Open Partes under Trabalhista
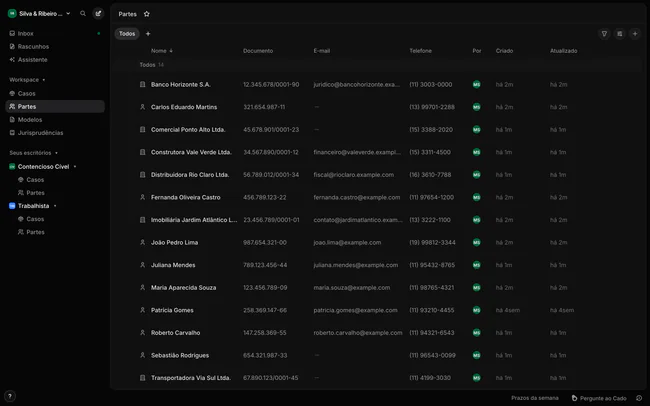This screenshot has width=650, height=406. click(36, 232)
